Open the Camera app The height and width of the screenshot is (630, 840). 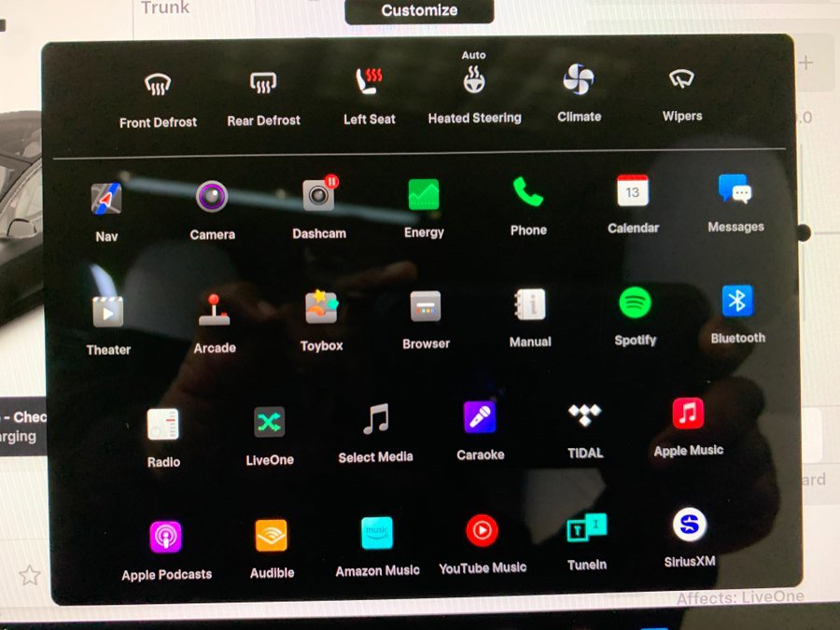(x=212, y=197)
